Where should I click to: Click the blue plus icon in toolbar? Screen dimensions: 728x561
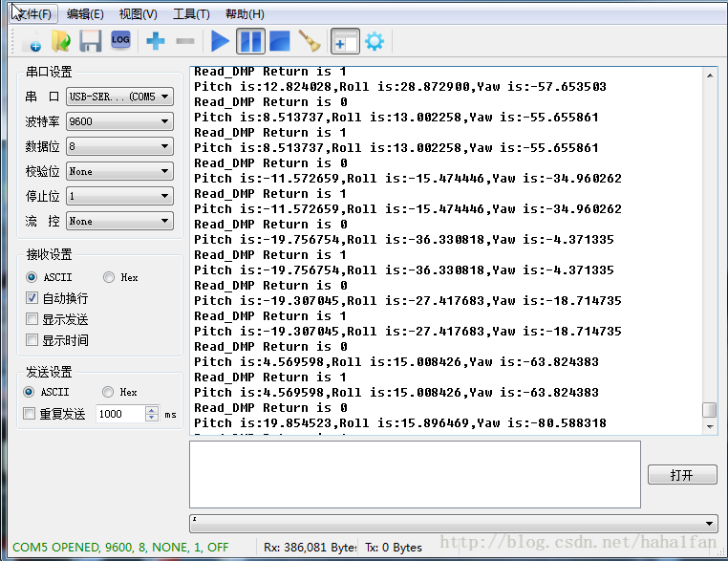pyautogui.click(x=156, y=41)
